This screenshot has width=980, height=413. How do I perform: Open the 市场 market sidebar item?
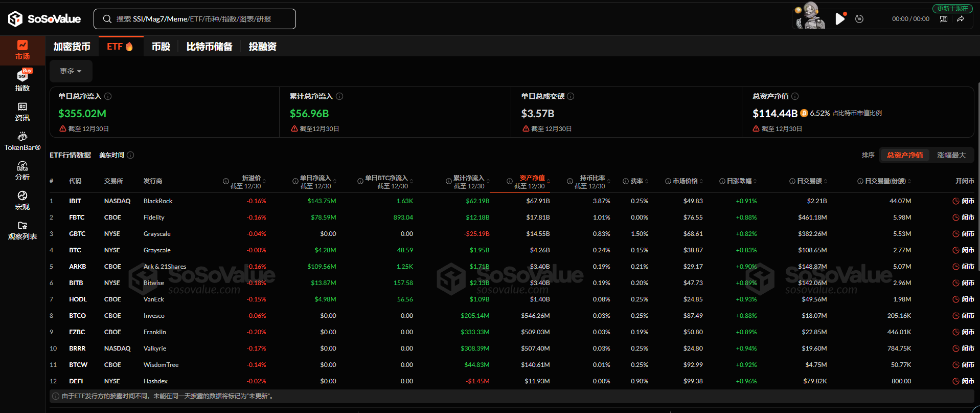tap(22, 50)
